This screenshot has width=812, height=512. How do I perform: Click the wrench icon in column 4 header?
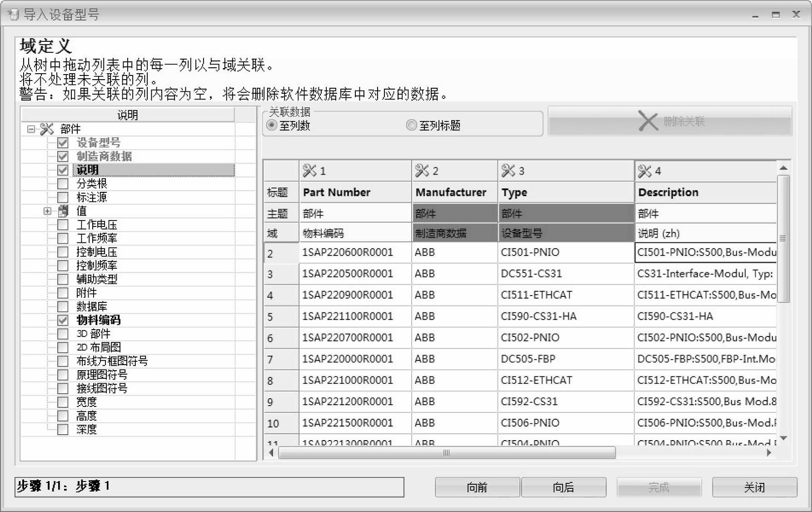pyautogui.click(x=645, y=171)
